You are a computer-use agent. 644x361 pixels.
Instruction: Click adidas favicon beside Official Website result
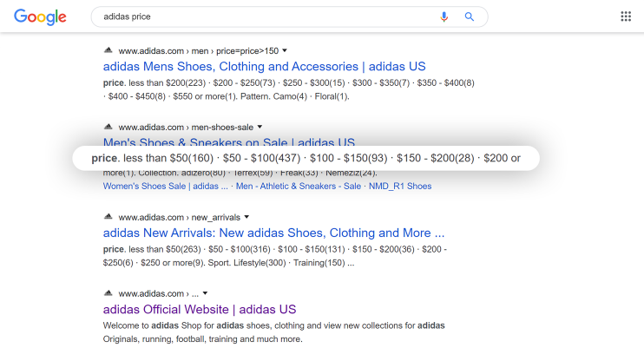click(x=108, y=292)
